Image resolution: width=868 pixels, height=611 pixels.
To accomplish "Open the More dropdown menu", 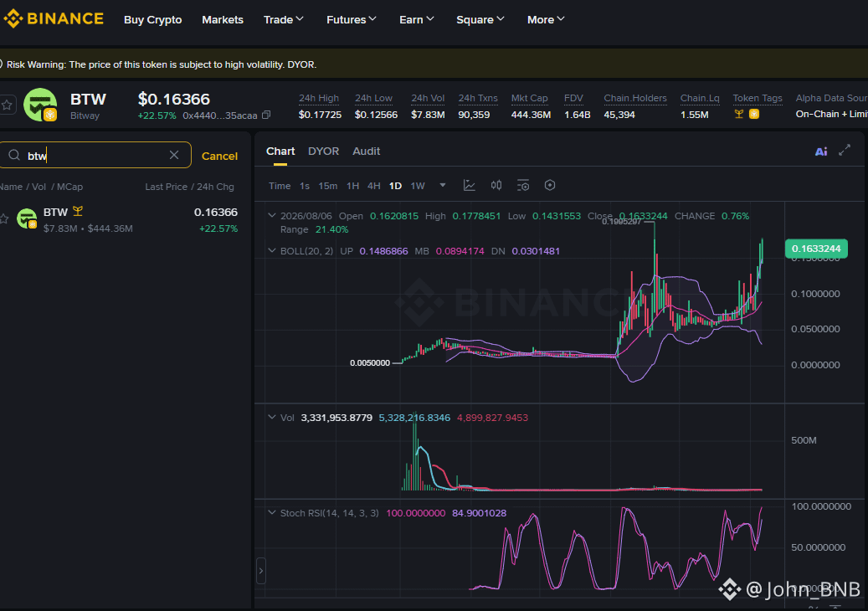I will coord(546,19).
